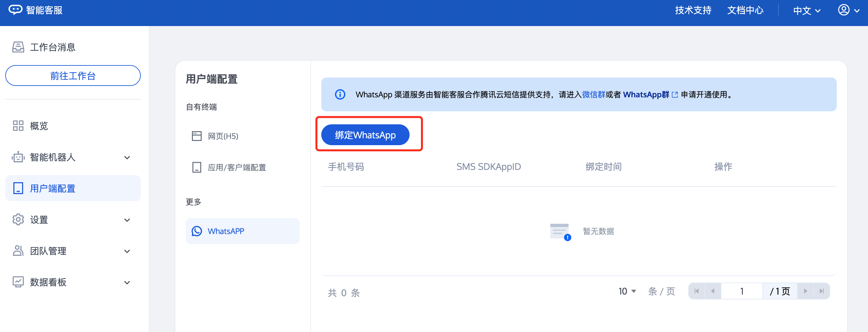Image resolution: width=868 pixels, height=332 pixels.
Task: Click the empty-data placeholder icon
Action: click(x=560, y=232)
